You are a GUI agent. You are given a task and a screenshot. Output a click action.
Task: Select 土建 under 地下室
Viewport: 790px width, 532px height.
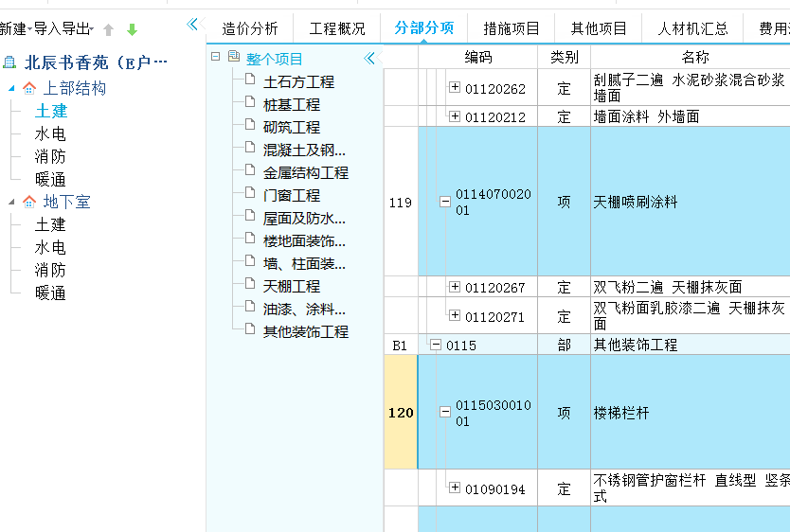(x=50, y=225)
